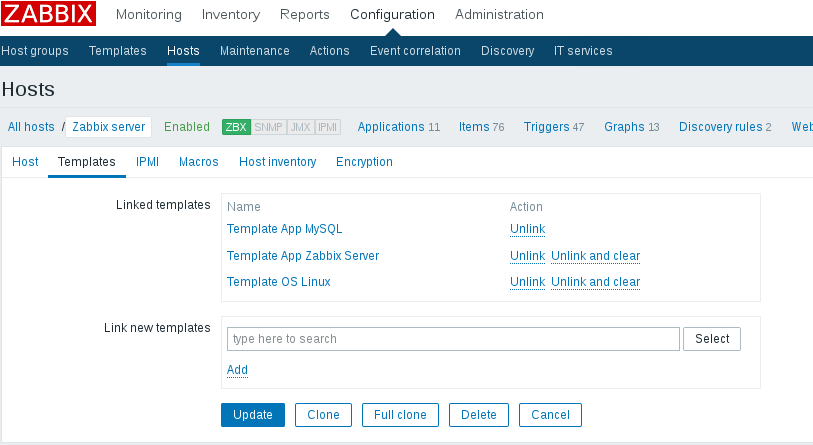Click the IPMI availability badge

[x=327, y=127]
